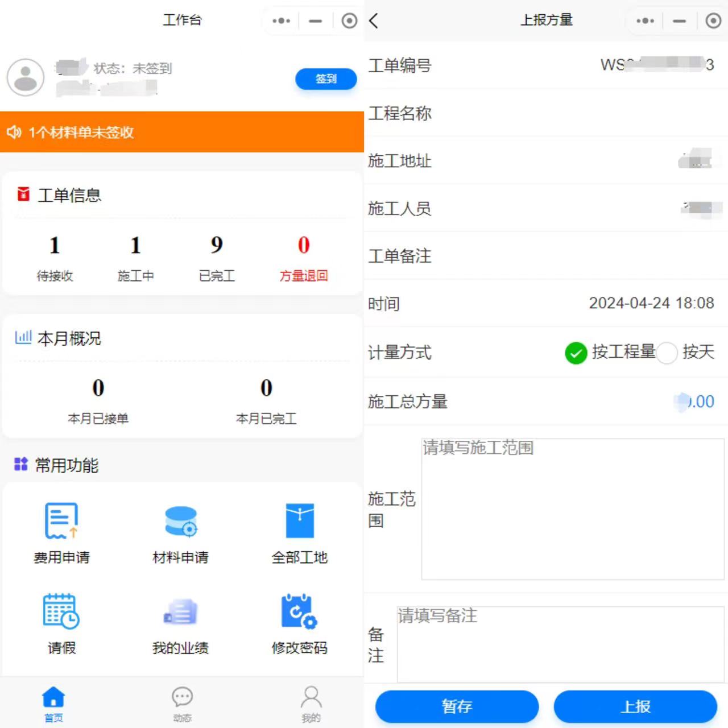Open the 修改密码 change password icon

coord(299,612)
